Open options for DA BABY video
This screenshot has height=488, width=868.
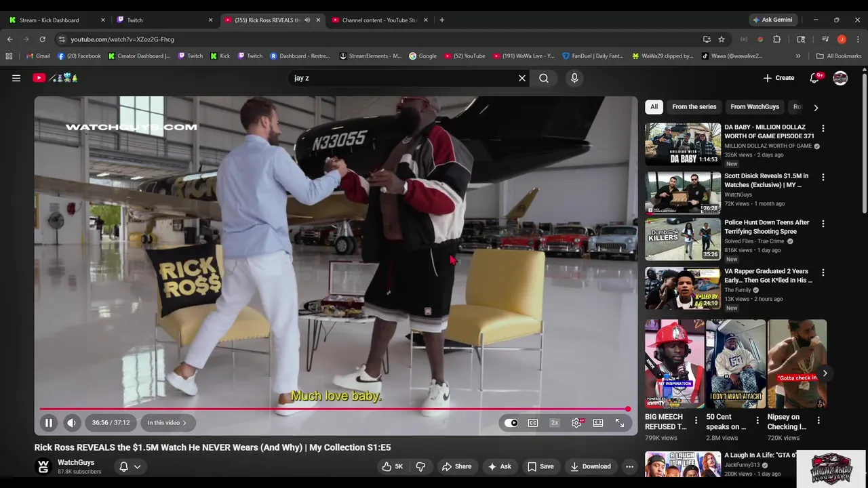[x=823, y=128]
